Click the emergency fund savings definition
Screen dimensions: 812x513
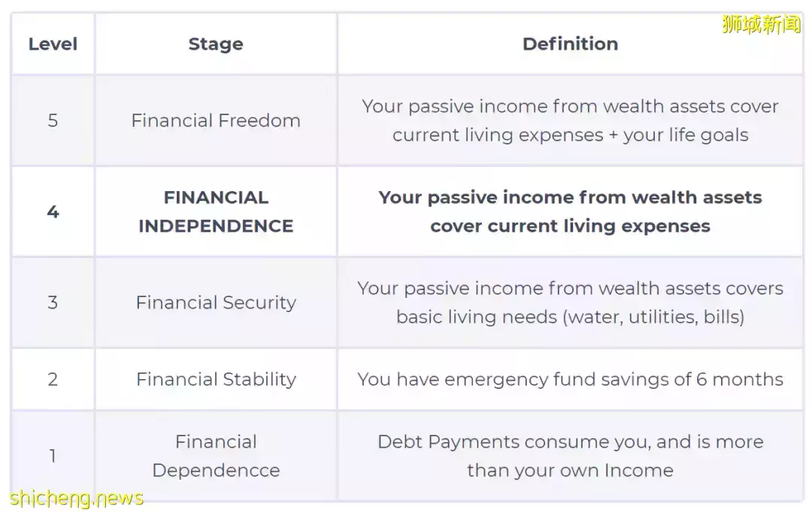570,379
